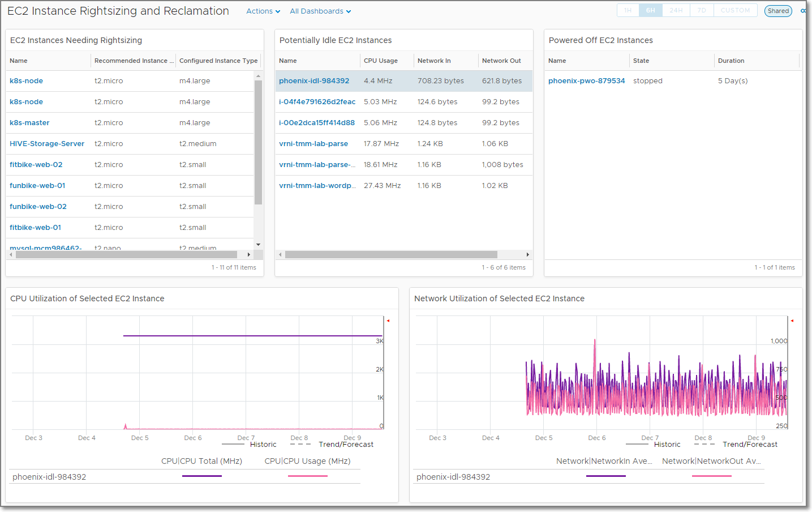Viewport: 812px width, 512px height.
Task: Open the HIVE-Storage-Server instance link
Action: [x=47, y=144]
